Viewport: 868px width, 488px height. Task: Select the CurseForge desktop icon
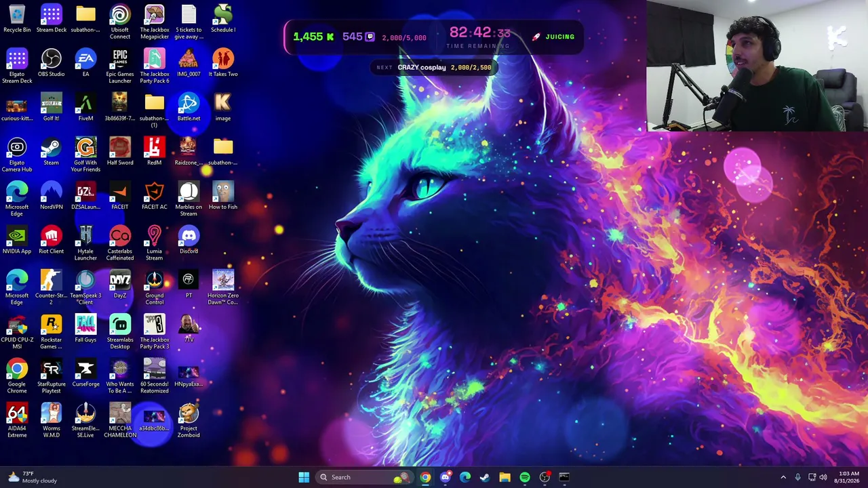click(85, 373)
